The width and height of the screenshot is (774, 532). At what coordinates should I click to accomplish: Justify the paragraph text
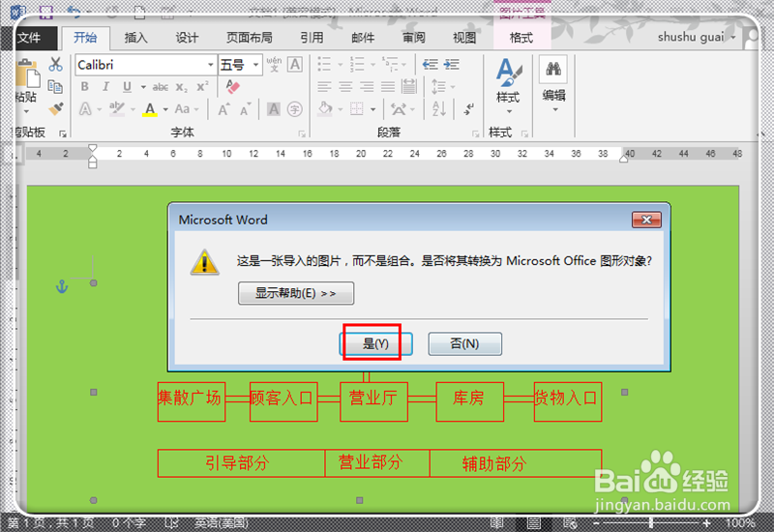pos(388,87)
